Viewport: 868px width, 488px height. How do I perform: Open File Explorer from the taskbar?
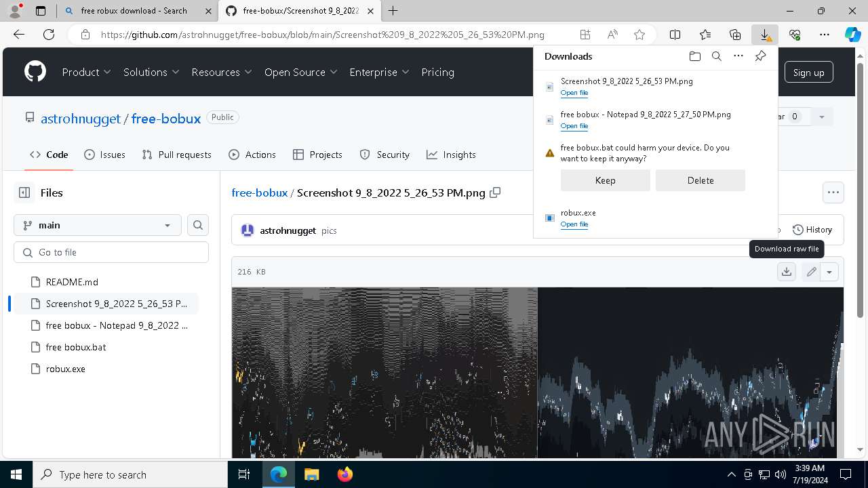pos(311,474)
